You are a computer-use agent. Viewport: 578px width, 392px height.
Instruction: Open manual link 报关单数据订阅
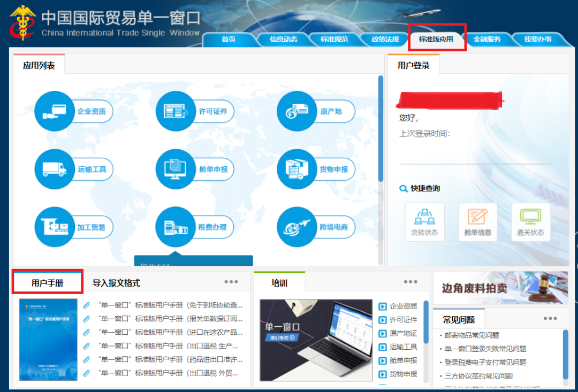point(170,319)
